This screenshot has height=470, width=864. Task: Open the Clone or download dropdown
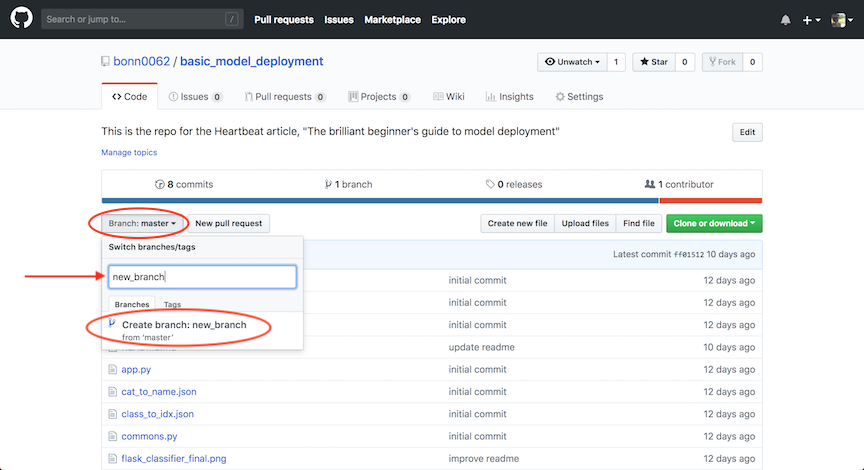tap(714, 223)
